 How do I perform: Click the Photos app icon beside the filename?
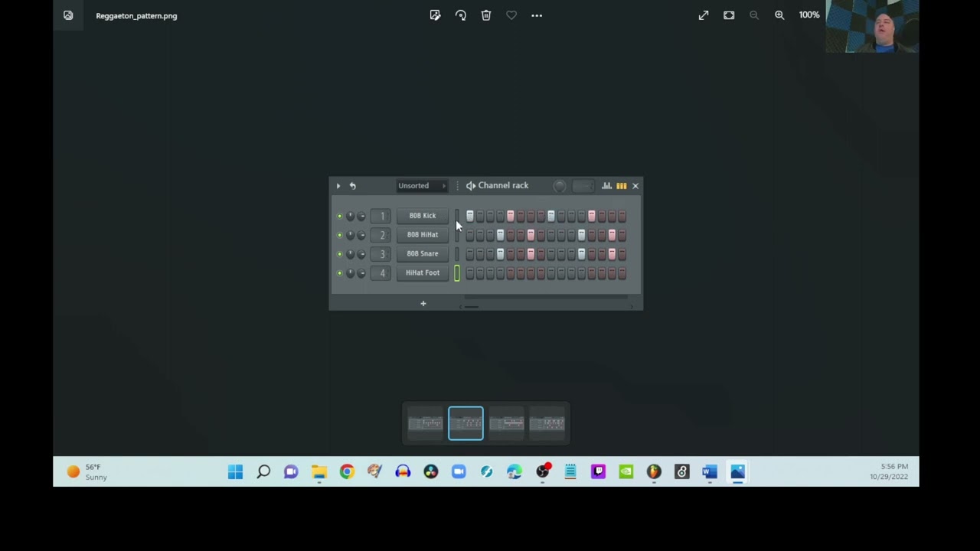(x=68, y=15)
